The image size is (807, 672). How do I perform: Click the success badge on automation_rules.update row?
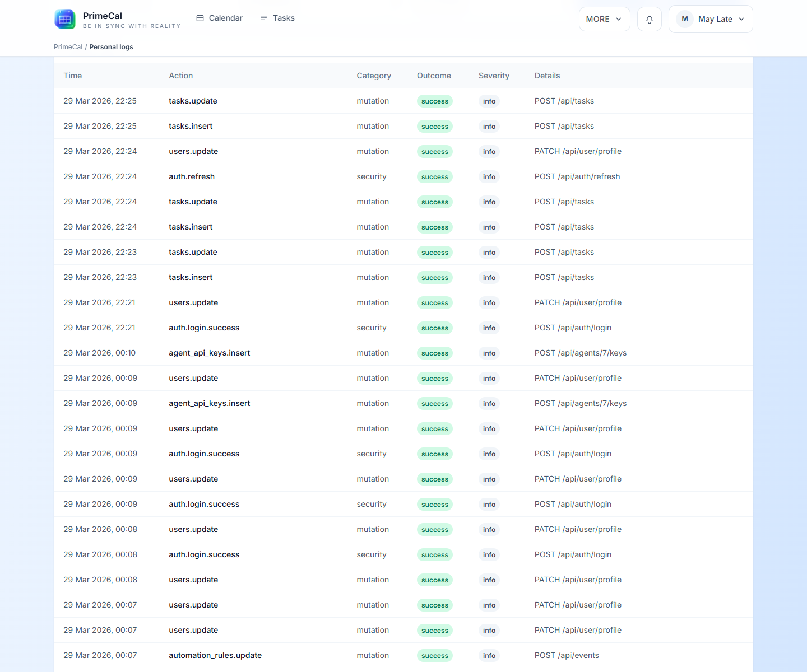coord(434,656)
